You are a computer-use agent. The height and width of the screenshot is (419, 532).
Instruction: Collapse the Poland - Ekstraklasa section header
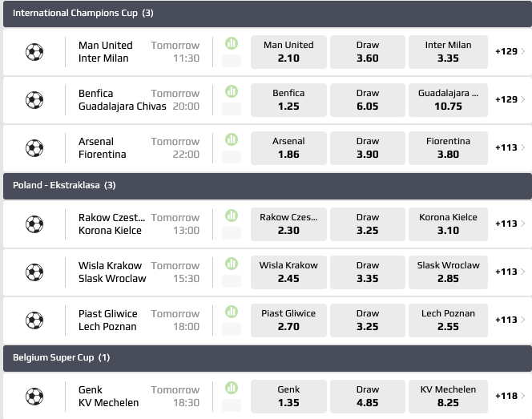pos(266,185)
